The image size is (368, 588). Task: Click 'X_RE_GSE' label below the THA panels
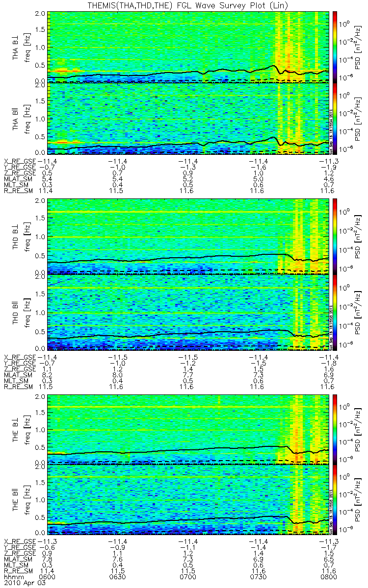(x=21, y=161)
